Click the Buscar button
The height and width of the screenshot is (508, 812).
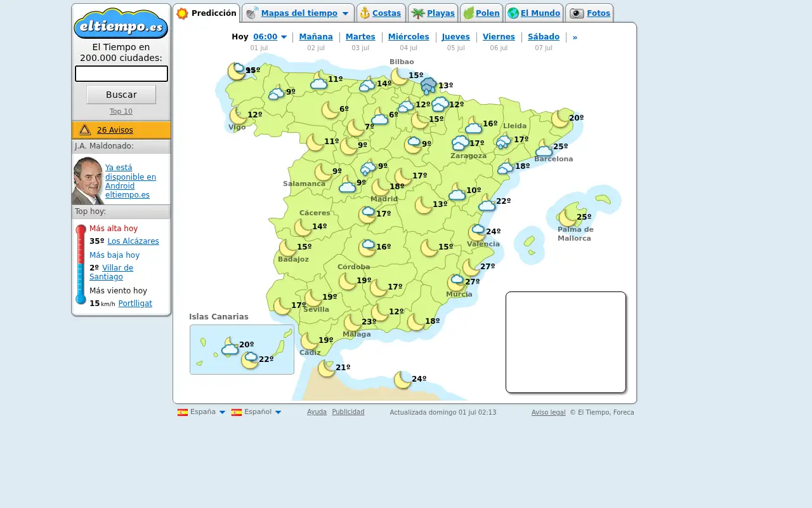tap(121, 95)
